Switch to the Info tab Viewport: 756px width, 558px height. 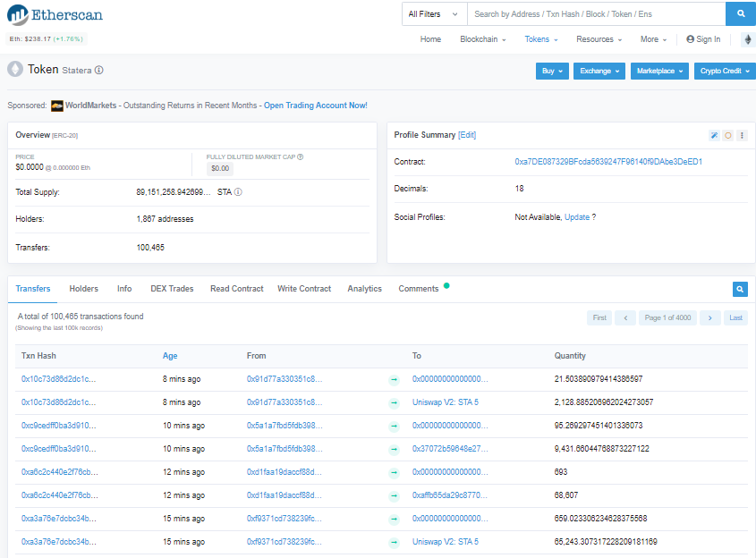coord(124,289)
